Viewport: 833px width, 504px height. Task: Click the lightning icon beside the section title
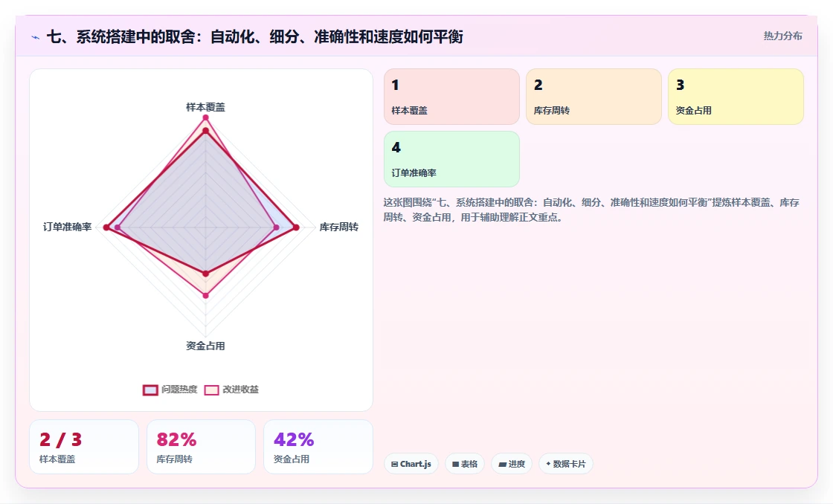click(x=36, y=37)
